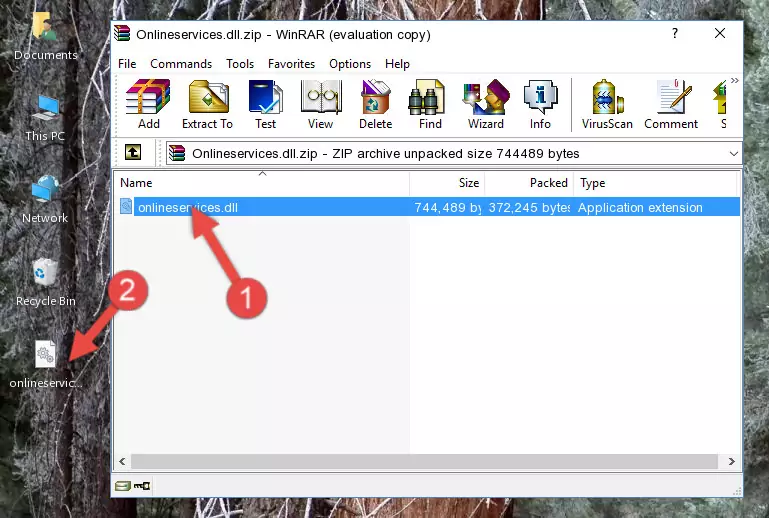
Task: Click the Delete toolbar icon
Action: (375, 104)
